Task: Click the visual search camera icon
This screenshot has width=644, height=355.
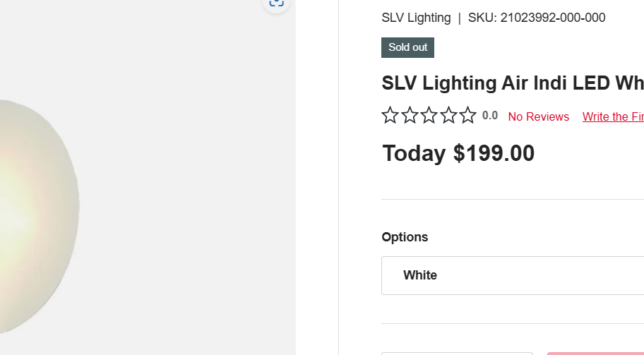Action: click(276, 2)
